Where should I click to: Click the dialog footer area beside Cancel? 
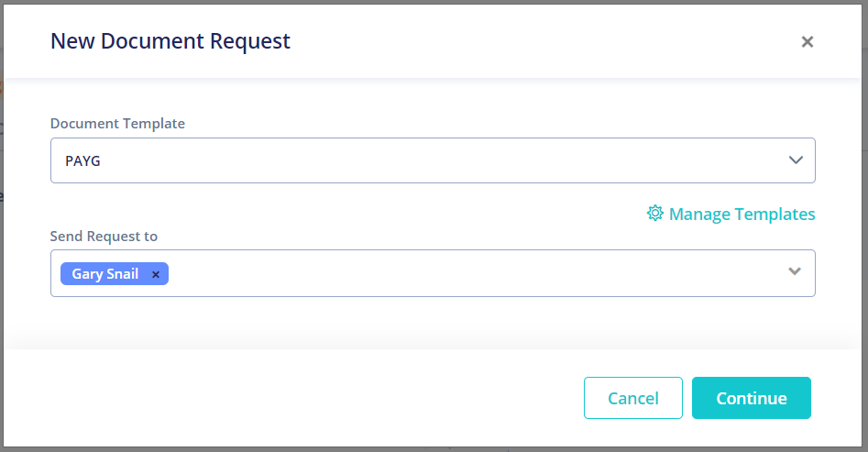[x=293, y=398]
